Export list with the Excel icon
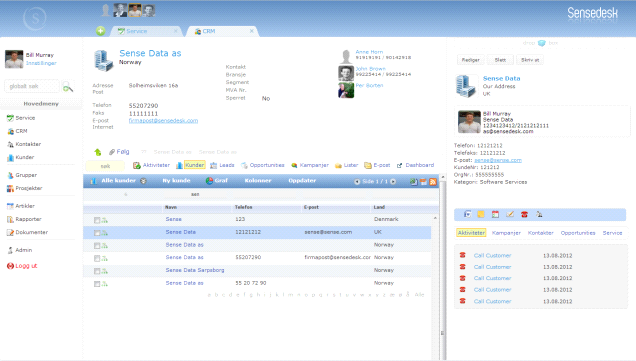 pos(413,182)
